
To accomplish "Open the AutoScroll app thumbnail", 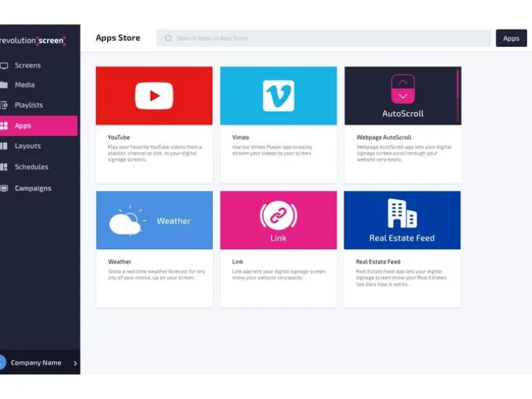I will click(403, 95).
